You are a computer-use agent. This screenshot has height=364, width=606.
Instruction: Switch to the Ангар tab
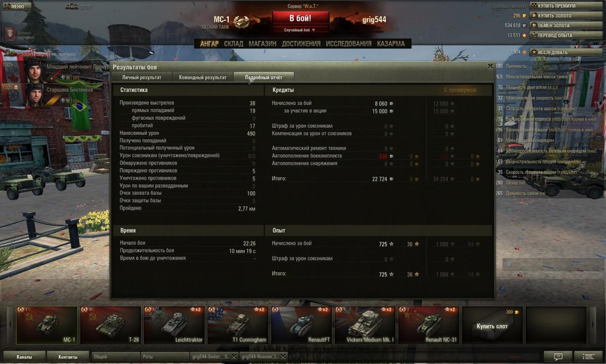click(209, 44)
